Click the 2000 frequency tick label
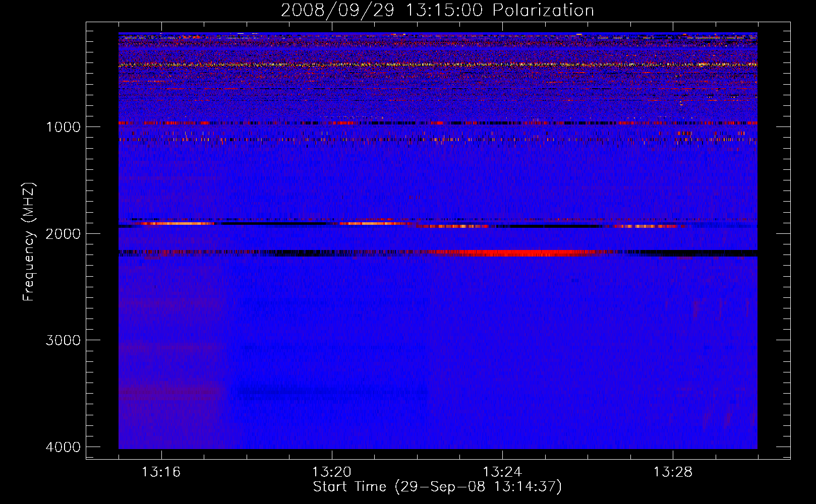The height and width of the screenshot is (504, 816). (x=63, y=233)
